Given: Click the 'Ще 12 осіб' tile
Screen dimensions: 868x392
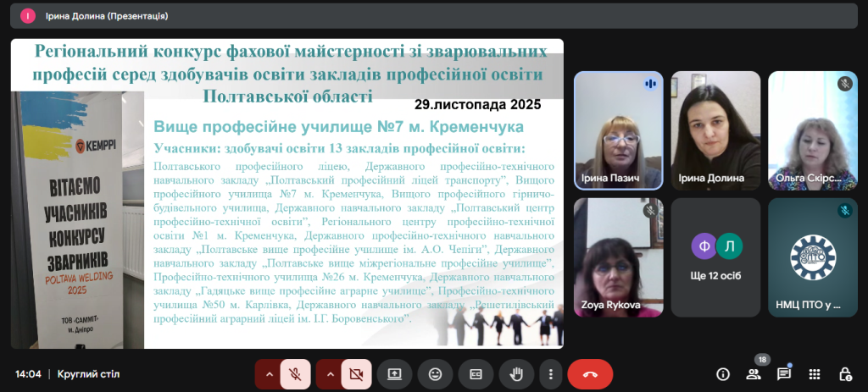Looking at the screenshot, I should (715, 257).
